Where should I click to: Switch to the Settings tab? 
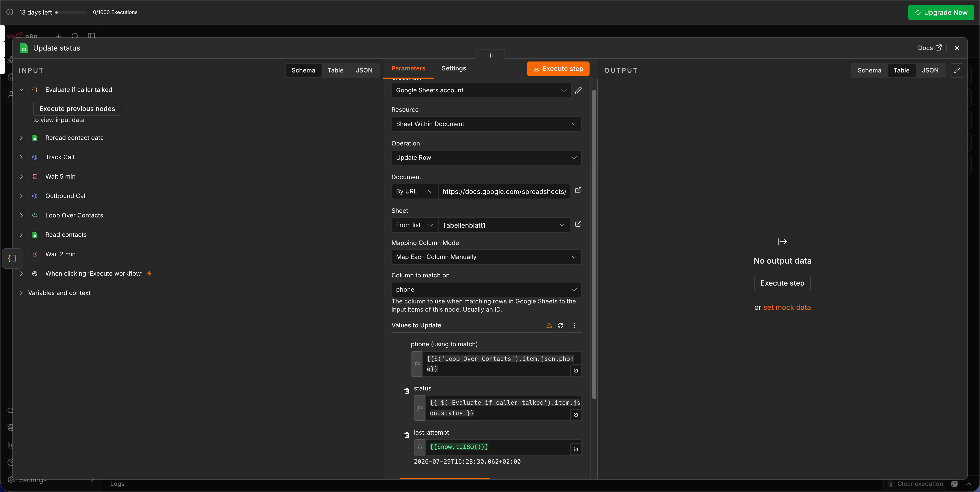pos(454,68)
